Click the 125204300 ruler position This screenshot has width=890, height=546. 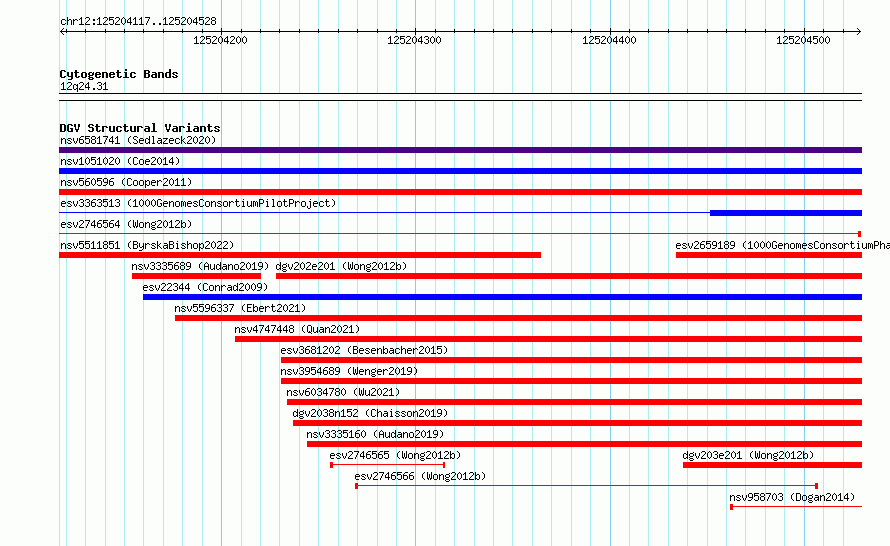[414, 40]
